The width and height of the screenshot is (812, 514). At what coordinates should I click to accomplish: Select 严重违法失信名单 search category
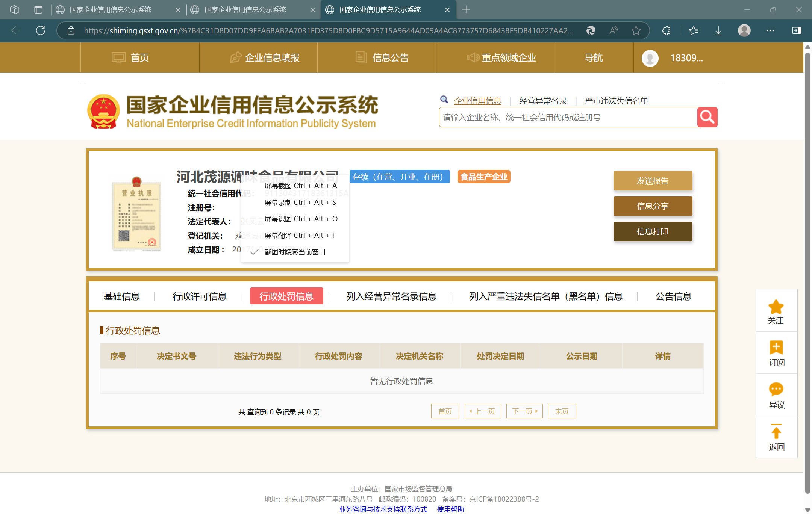[x=616, y=101]
